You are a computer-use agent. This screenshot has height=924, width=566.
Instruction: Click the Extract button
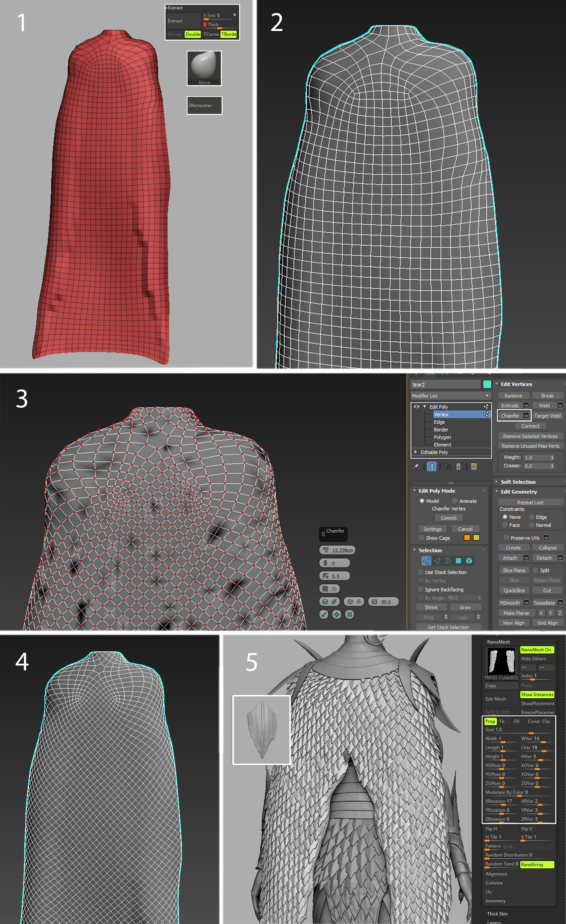click(184, 21)
